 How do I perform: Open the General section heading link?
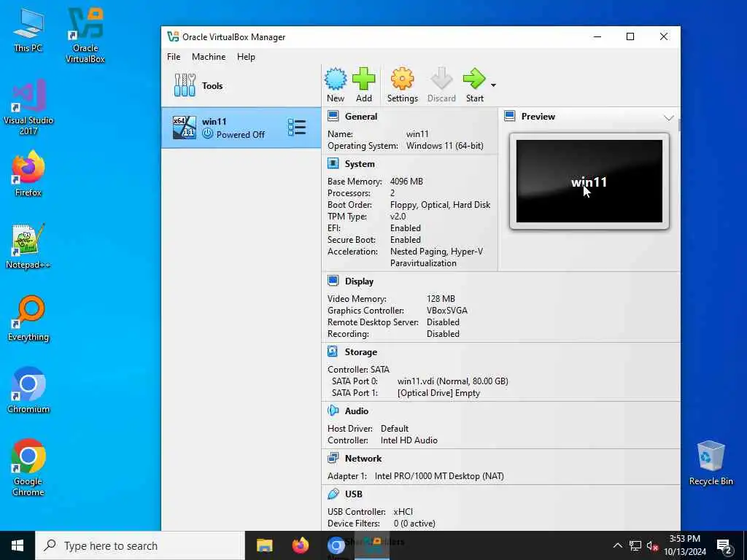(x=361, y=116)
